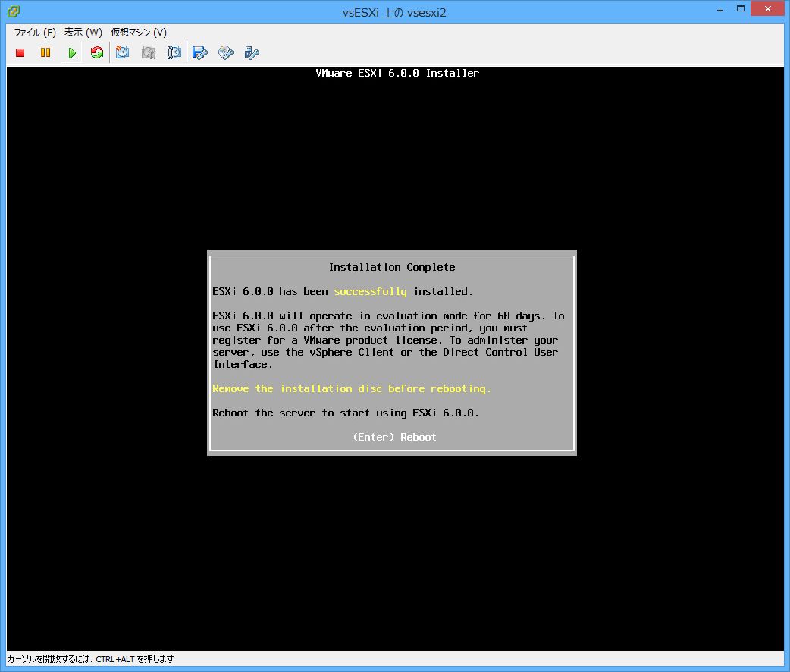The height and width of the screenshot is (672, 790).
Task: Suspend the VM with the pause icon
Action: (45, 52)
